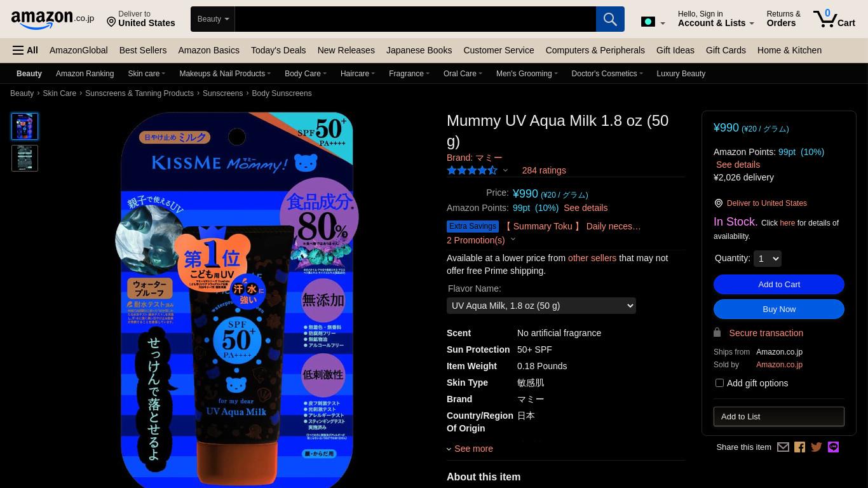Open the Beauty search category dropdown
This screenshot has height=488, width=868.
(213, 19)
